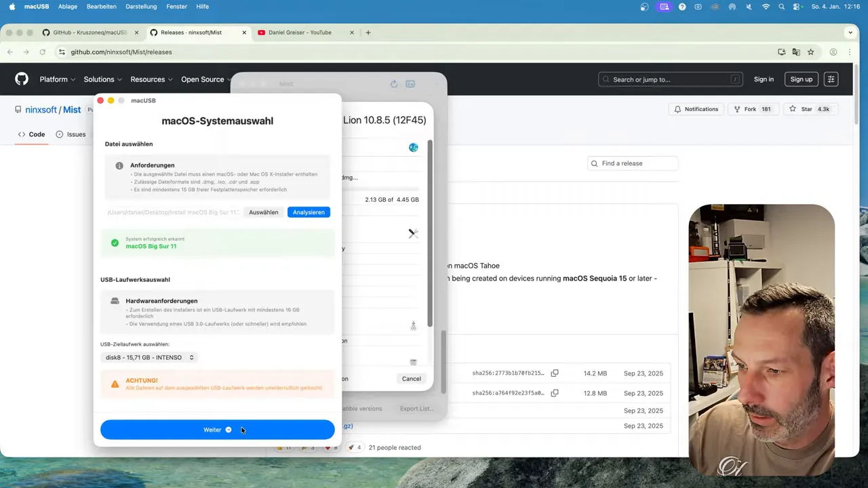Open the Solutions dropdown menu
The width and height of the screenshot is (868, 488).
(x=103, y=79)
